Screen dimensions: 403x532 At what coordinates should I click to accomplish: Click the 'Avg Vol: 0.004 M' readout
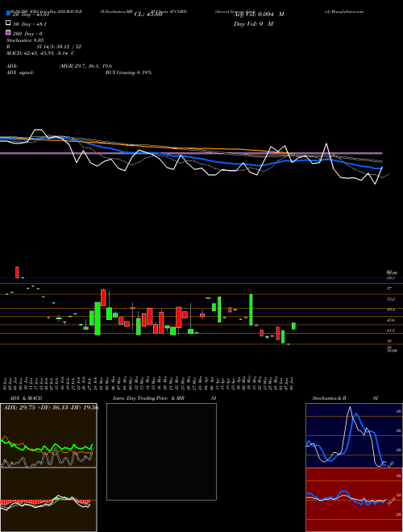[x=259, y=15]
